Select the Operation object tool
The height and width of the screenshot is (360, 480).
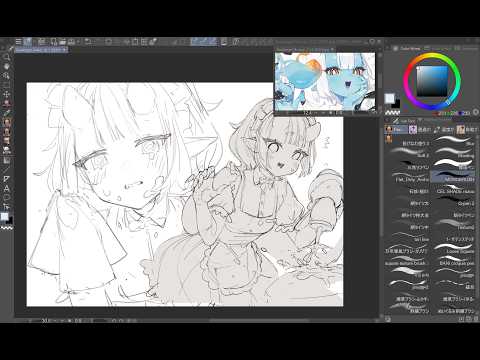6,75
